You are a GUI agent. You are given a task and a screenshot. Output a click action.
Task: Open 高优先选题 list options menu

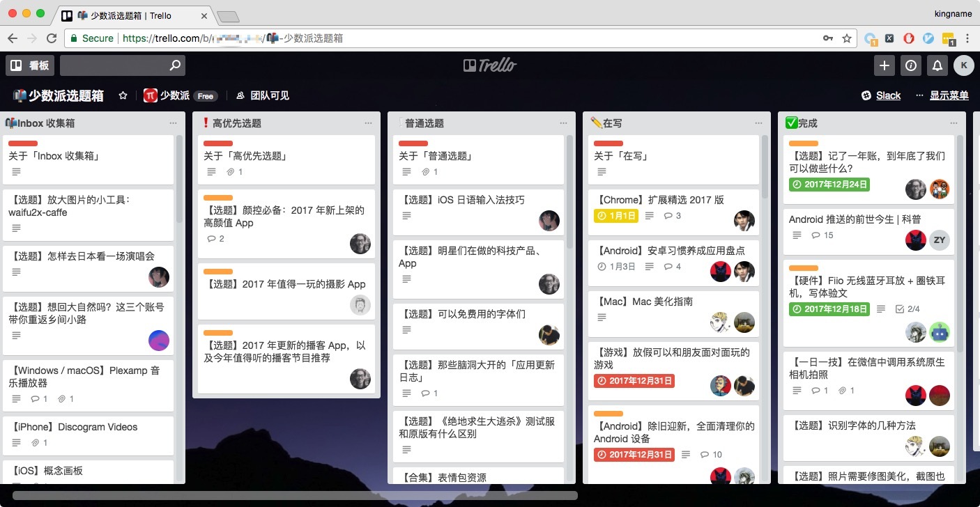point(368,123)
